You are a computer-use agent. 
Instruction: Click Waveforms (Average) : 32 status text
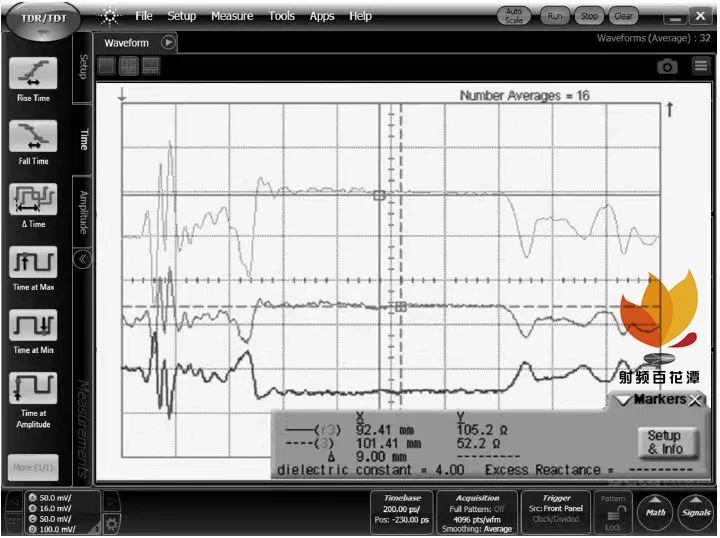point(653,39)
